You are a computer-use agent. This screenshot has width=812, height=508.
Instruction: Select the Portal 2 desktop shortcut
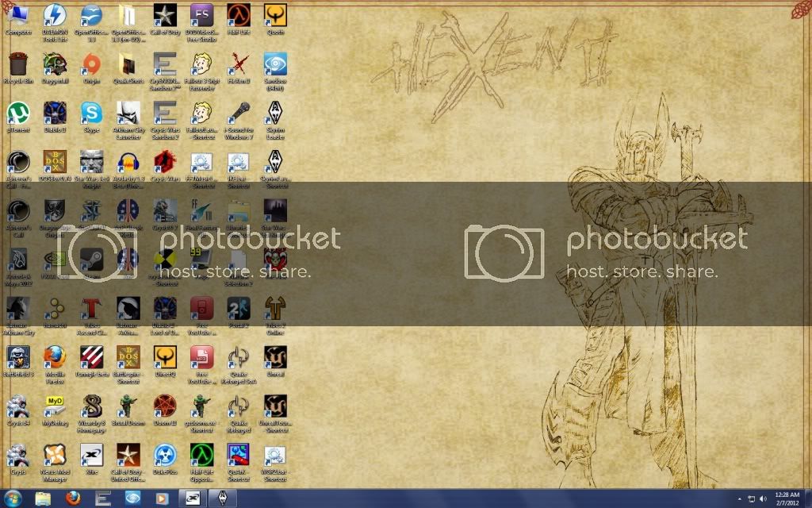239,308
